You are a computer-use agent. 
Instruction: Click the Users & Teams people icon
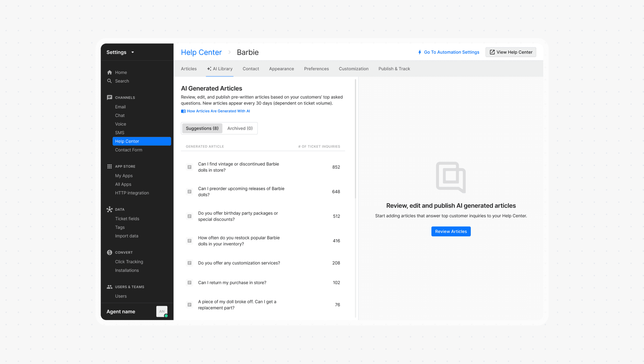109,287
